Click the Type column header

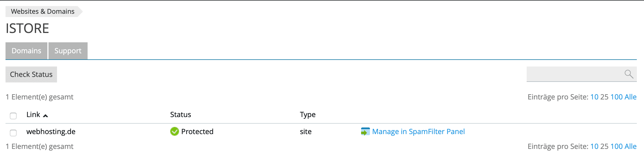tap(308, 115)
